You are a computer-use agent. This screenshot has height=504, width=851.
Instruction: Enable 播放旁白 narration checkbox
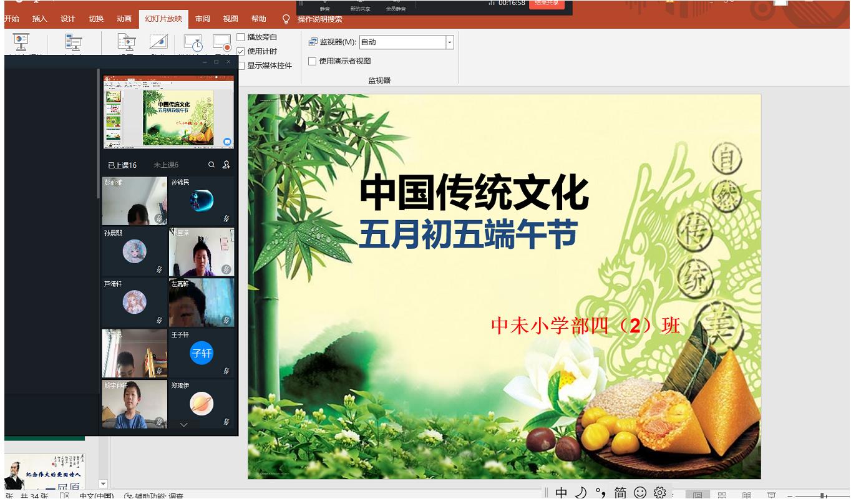click(x=242, y=37)
